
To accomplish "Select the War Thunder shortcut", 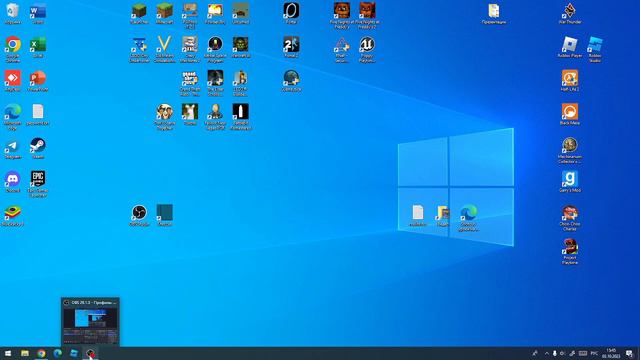I will (570, 13).
